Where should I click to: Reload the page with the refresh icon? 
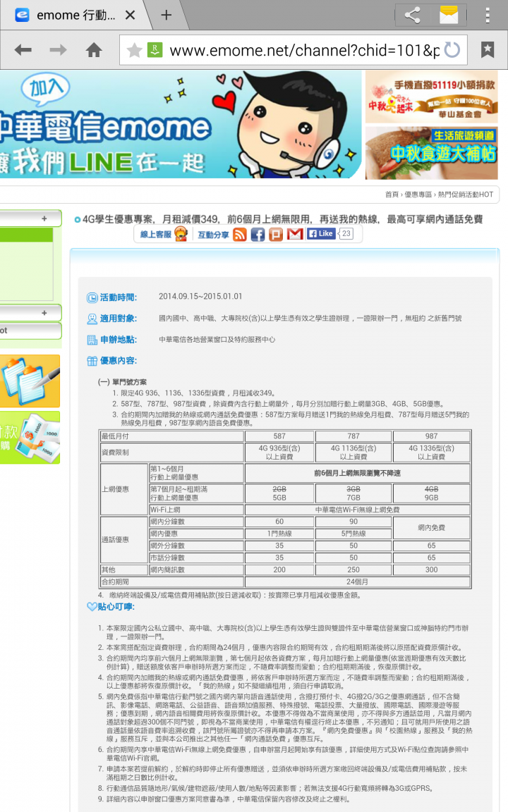(x=452, y=50)
